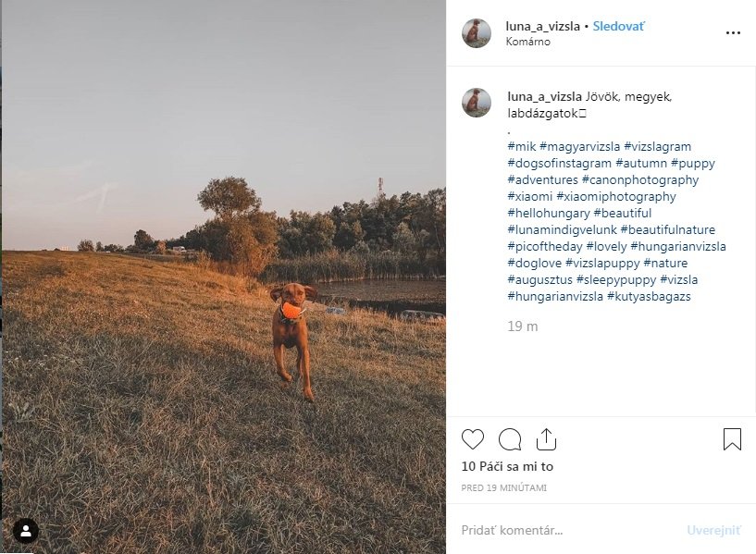Click the luna_a_vizsla username in header
The image size is (756, 554).
pos(543,26)
